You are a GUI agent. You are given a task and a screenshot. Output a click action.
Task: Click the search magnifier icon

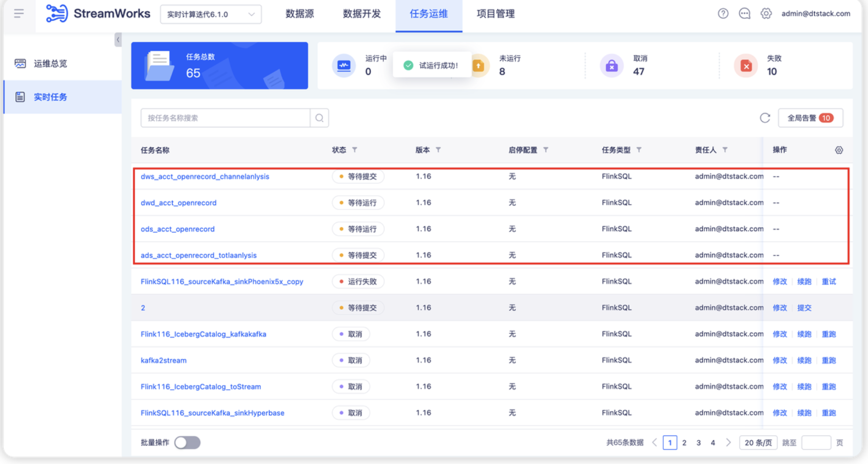point(319,118)
